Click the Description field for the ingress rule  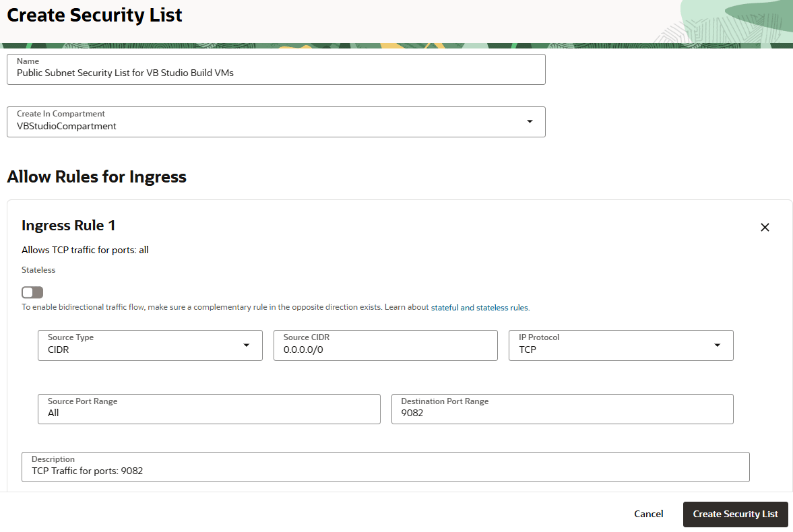pos(385,467)
